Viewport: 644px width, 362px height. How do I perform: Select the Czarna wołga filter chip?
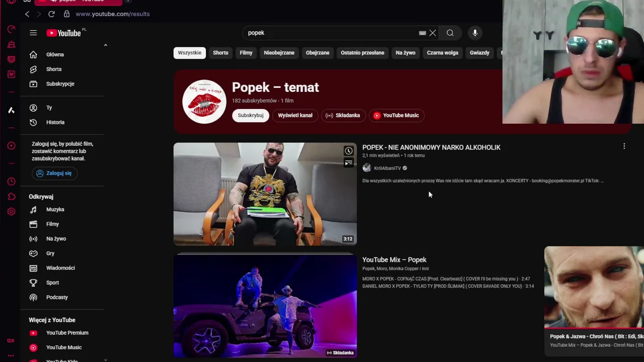pos(443,53)
